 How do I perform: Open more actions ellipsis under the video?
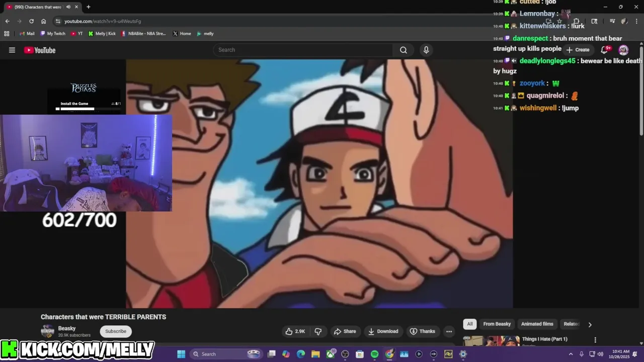[449, 331]
